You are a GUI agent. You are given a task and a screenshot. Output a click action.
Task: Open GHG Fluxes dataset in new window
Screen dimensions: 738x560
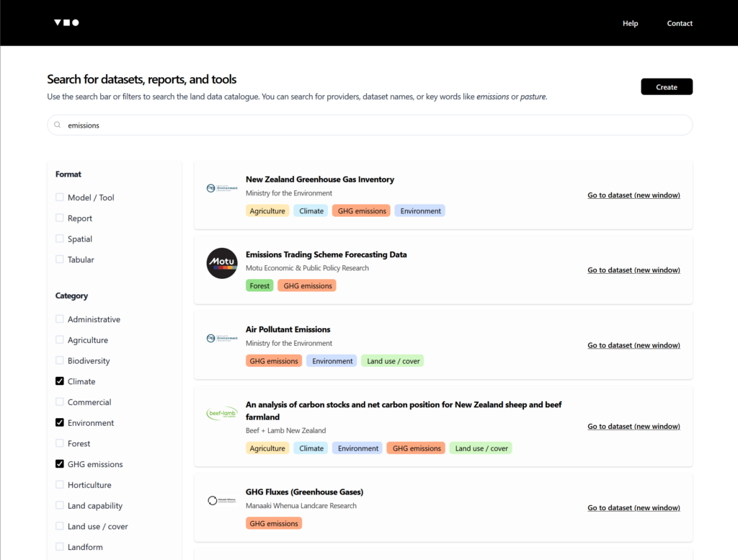(633, 508)
